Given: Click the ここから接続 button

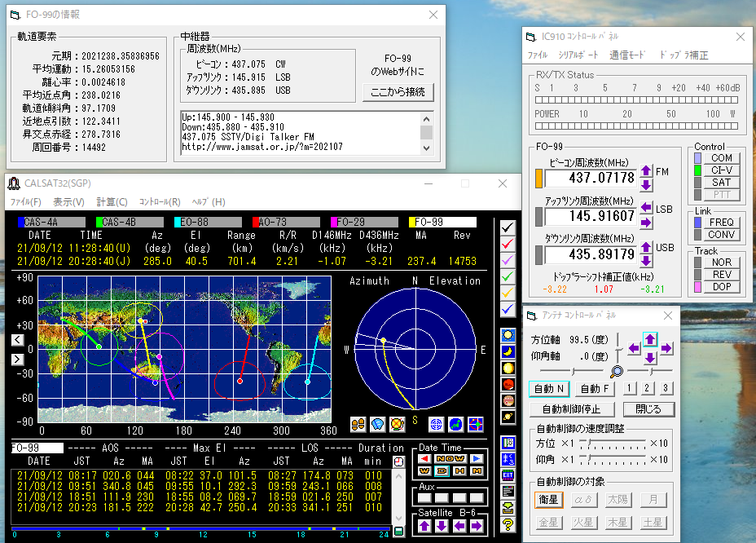Looking at the screenshot, I should click(398, 92).
